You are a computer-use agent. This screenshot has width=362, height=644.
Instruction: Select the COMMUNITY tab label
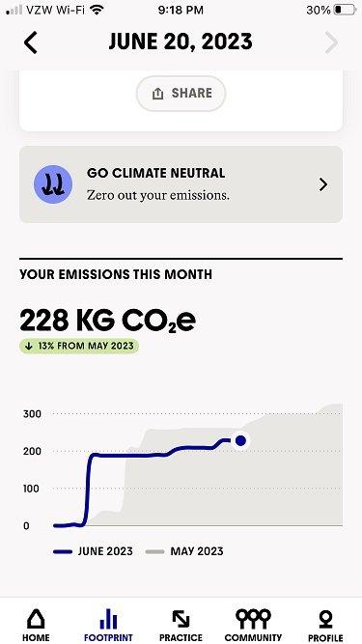point(253,638)
